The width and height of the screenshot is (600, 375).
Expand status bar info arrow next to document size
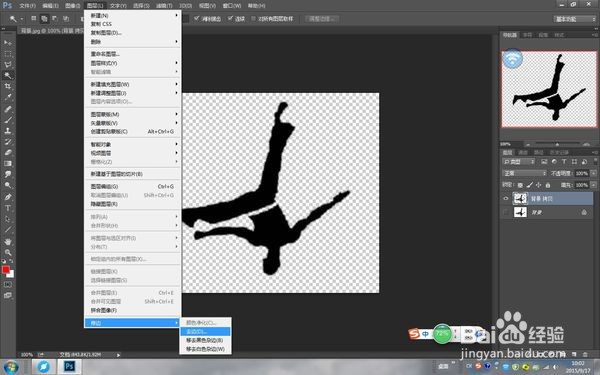click(118, 355)
